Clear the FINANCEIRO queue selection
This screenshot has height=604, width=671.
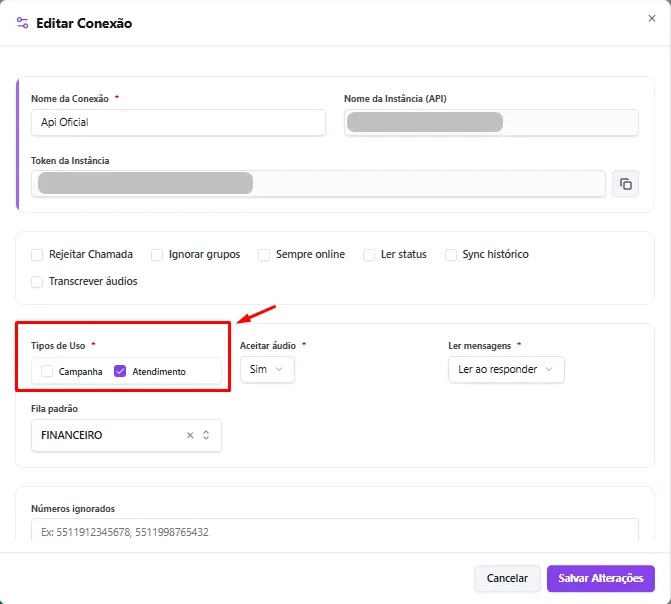click(x=190, y=435)
